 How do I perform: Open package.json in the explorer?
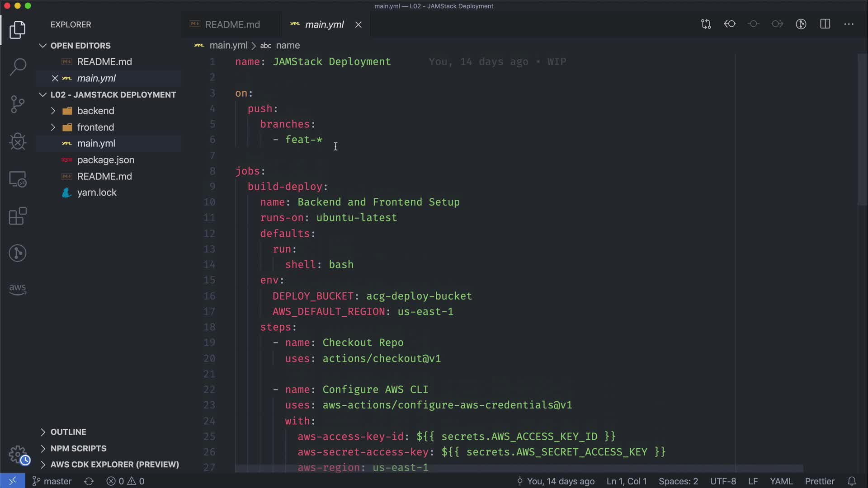[x=105, y=160]
